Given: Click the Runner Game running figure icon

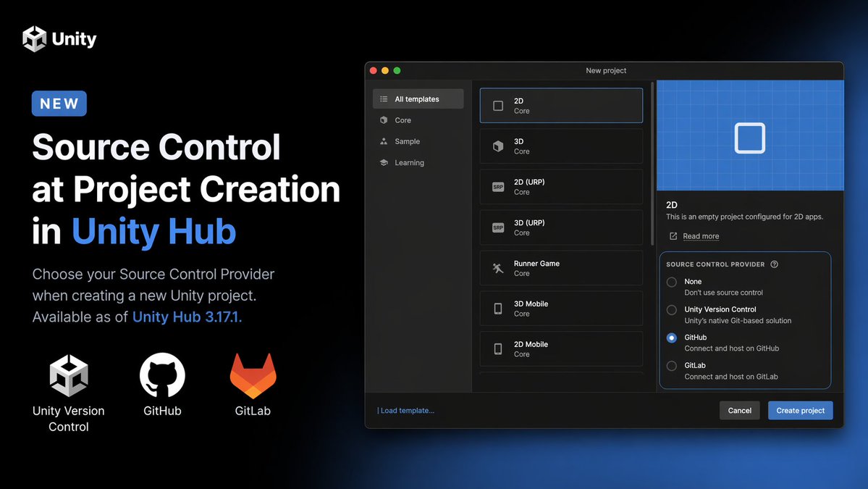Looking at the screenshot, I should pos(498,268).
